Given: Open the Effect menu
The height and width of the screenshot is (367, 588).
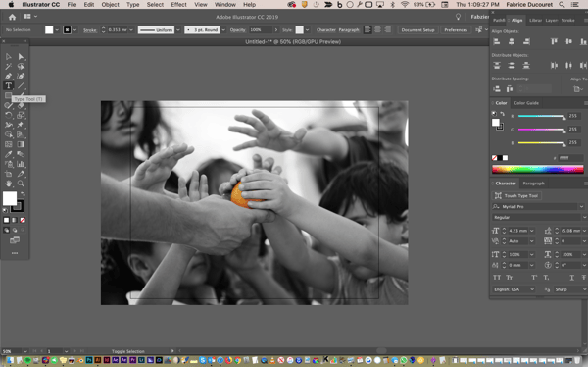Looking at the screenshot, I should point(178,5).
